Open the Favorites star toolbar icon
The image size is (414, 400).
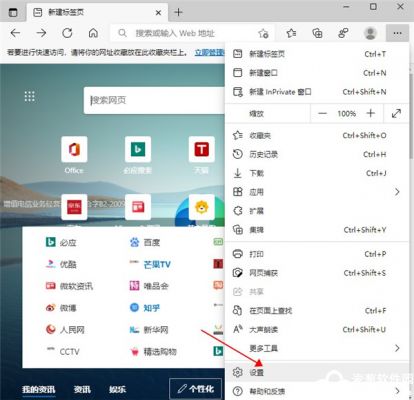(291, 33)
